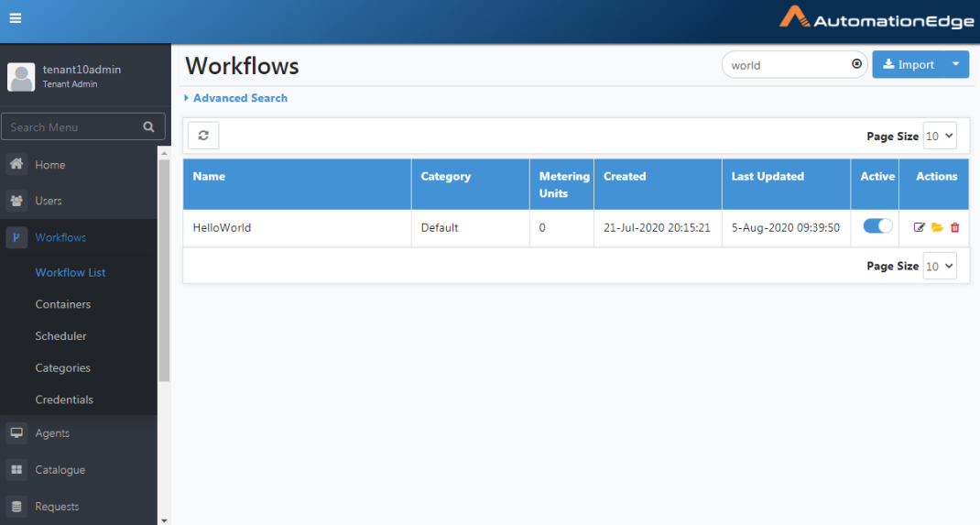Open the Containers submenu item
This screenshot has height=525, width=980.
point(63,304)
